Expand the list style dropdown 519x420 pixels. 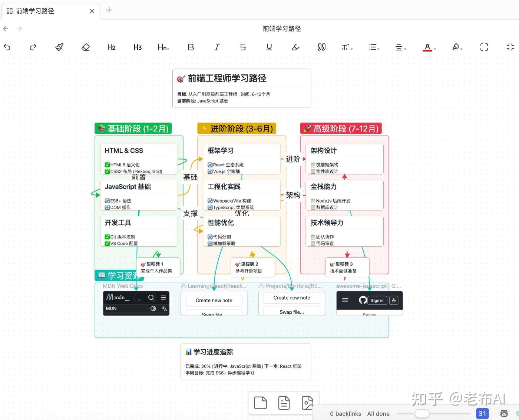click(374, 47)
